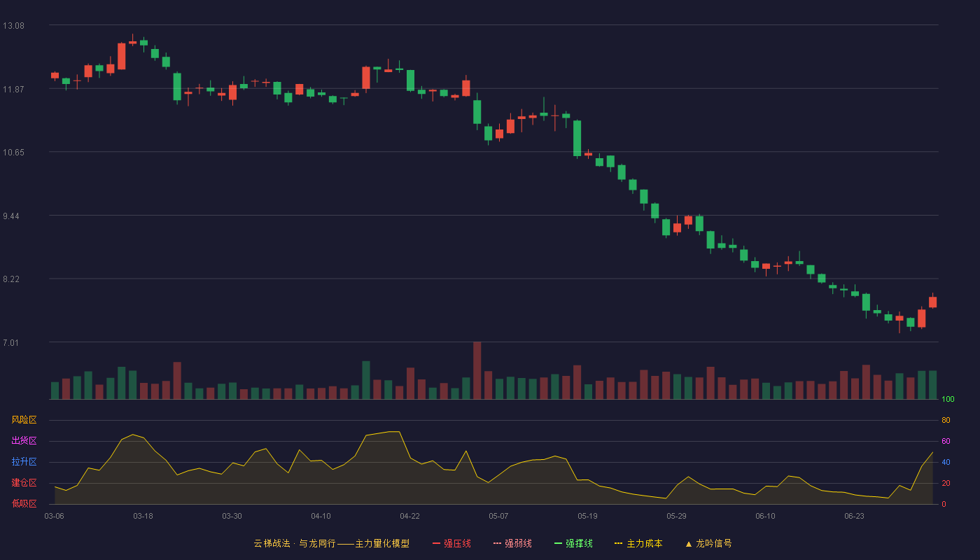Click the 10.65 price axis label
The height and width of the screenshot is (560, 980).
13,153
